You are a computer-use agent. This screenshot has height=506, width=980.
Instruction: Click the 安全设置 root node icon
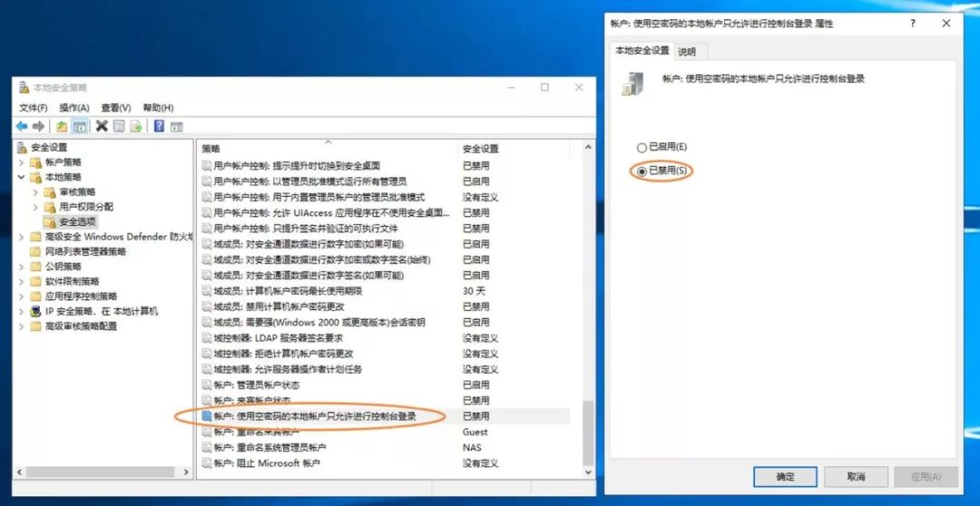click(x=22, y=148)
